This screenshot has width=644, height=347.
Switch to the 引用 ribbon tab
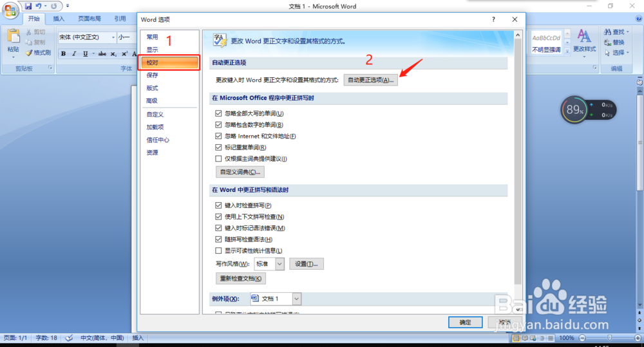pos(120,19)
